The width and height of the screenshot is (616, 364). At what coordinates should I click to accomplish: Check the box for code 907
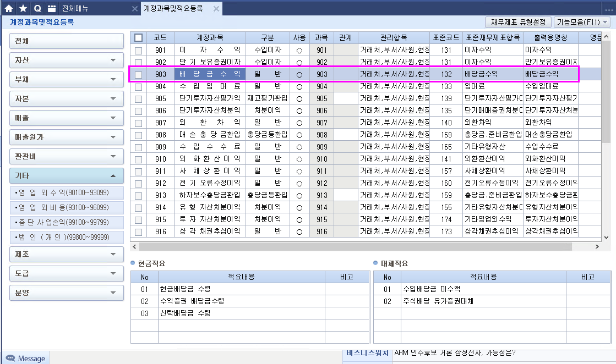click(x=138, y=123)
